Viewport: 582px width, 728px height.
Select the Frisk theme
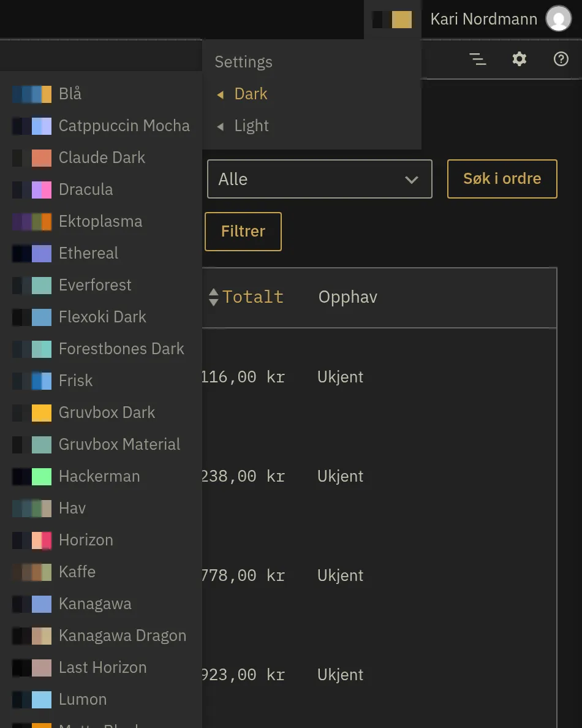[x=100, y=381]
